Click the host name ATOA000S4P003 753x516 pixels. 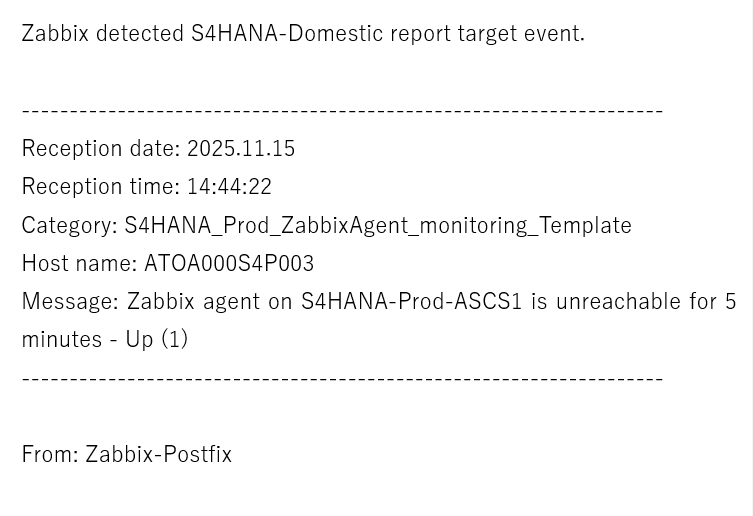coord(229,263)
